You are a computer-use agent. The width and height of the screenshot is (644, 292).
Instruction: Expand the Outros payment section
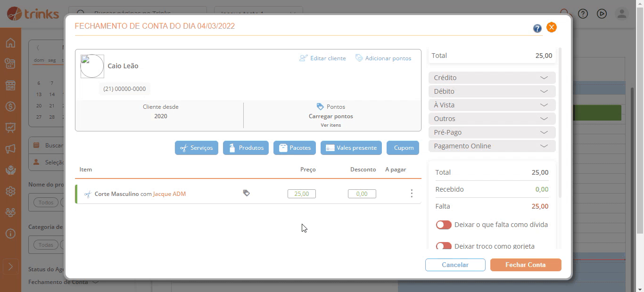coord(492,119)
